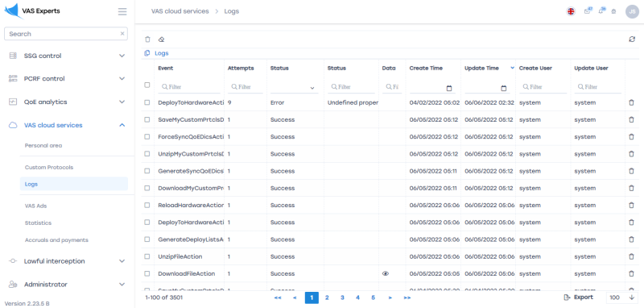The image size is (644, 308).
Task: Open the Status filter dropdown
Action: [294, 88]
